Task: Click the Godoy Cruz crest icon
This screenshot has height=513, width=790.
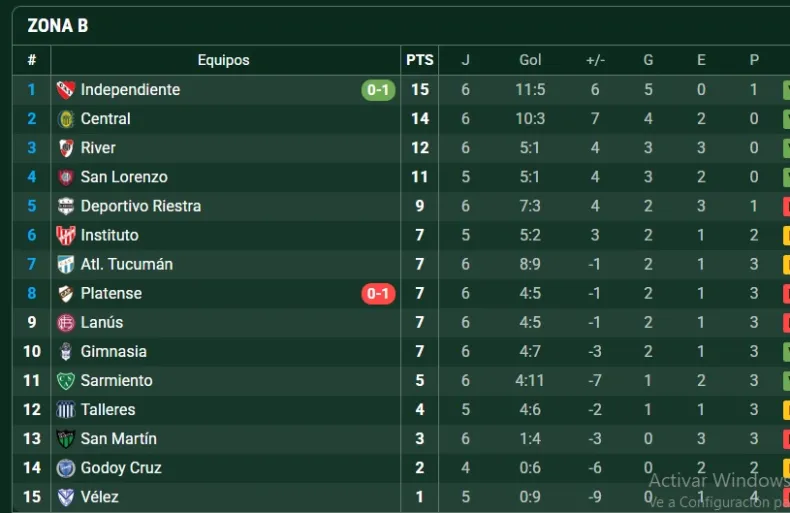Action: 66,467
